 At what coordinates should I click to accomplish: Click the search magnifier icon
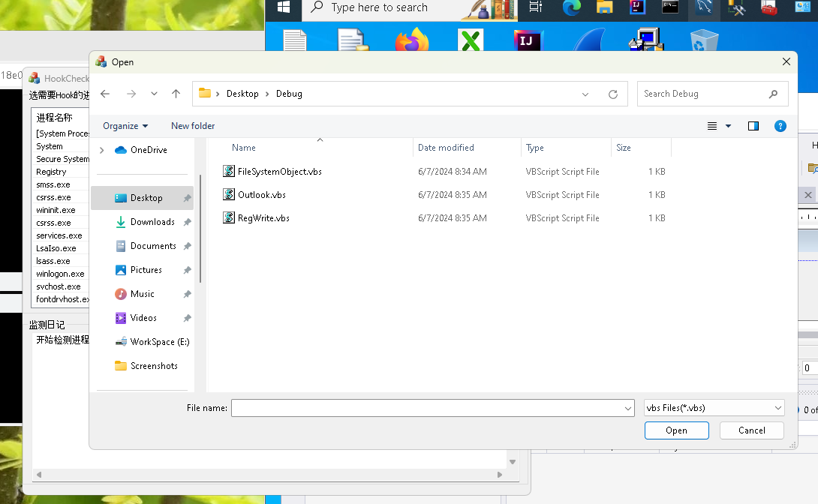[x=773, y=94]
